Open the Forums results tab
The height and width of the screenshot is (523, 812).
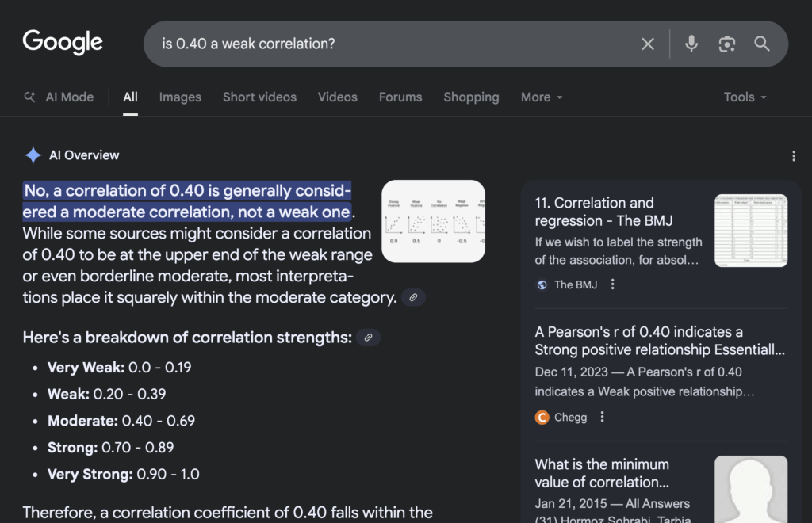(x=400, y=97)
